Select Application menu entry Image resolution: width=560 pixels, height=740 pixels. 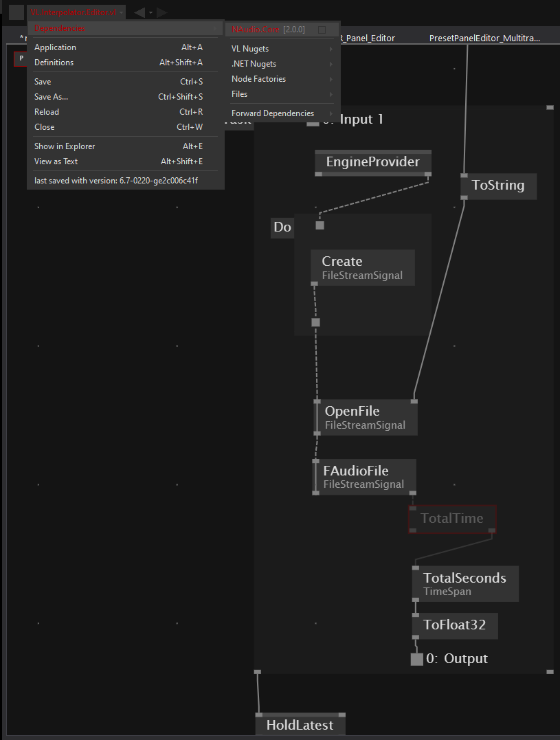tap(126, 47)
